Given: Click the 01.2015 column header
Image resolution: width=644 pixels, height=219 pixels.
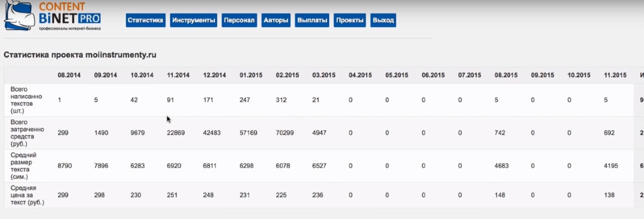Looking at the screenshot, I should pos(251,75).
